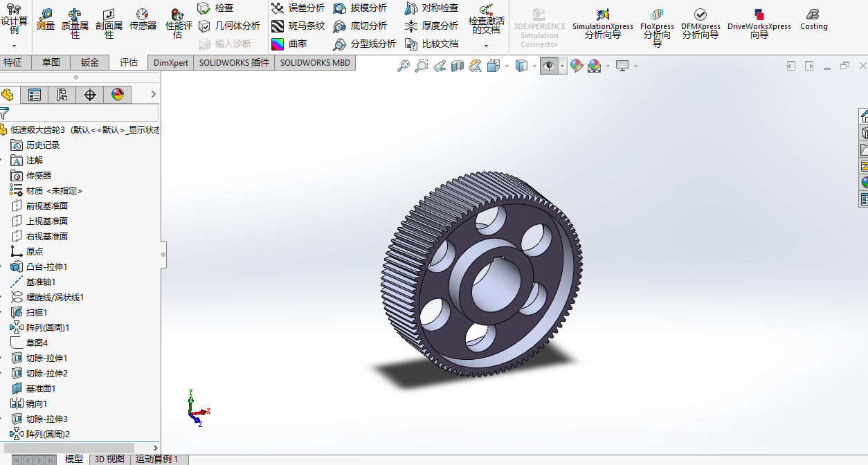The height and width of the screenshot is (465, 868).
Task: Launch DFMXpress 分析向导
Action: pyautogui.click(x=700, y=24)
